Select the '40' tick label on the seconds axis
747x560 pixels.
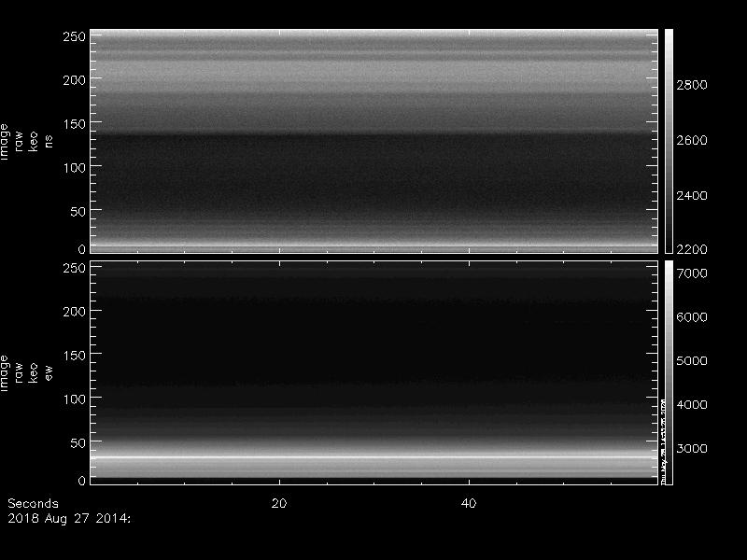coord(469,503)
